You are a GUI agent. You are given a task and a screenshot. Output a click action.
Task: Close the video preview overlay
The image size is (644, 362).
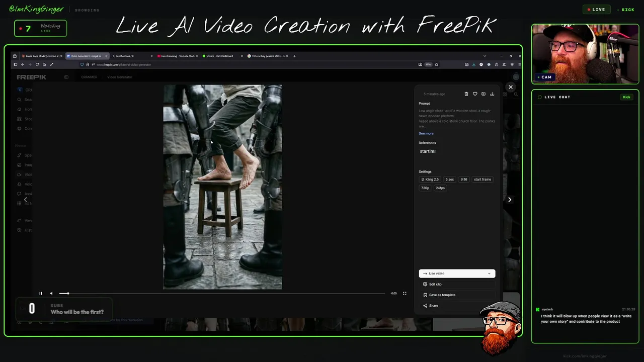pyautogui.click(x=510, y=87)
